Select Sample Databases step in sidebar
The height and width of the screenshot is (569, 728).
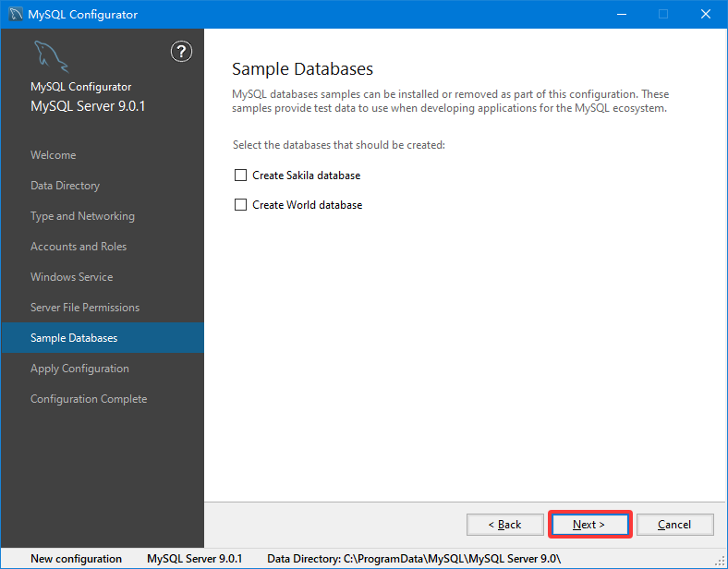point(103,337)
